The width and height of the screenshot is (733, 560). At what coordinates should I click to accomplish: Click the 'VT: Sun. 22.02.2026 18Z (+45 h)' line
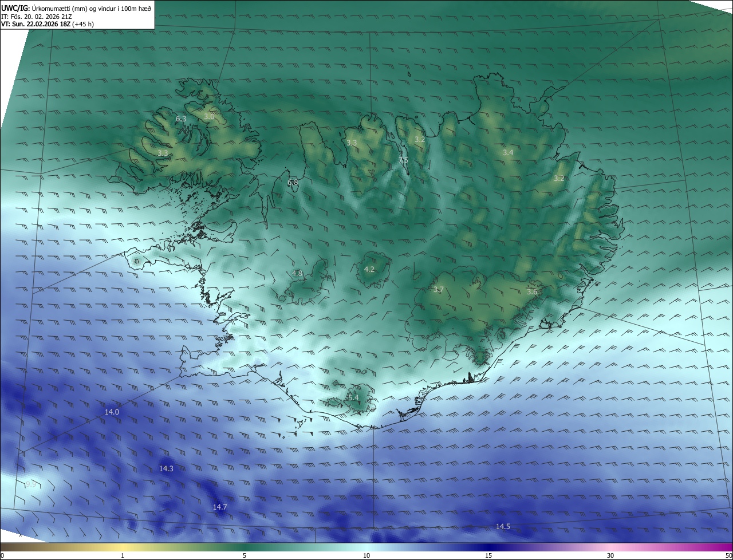pos(48,24)
